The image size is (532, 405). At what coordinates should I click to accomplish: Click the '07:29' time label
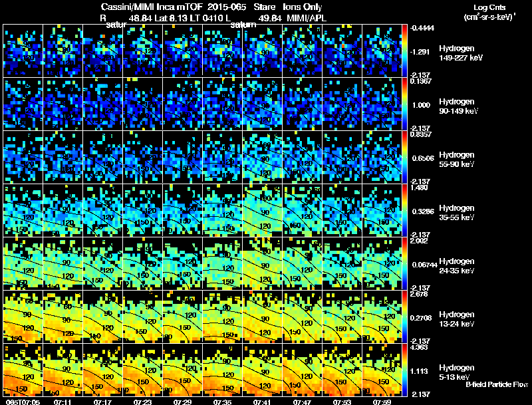click(182, 402)
